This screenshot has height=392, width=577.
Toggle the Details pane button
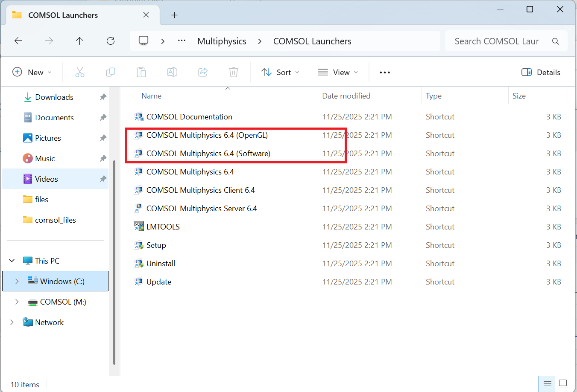point(541,73)
